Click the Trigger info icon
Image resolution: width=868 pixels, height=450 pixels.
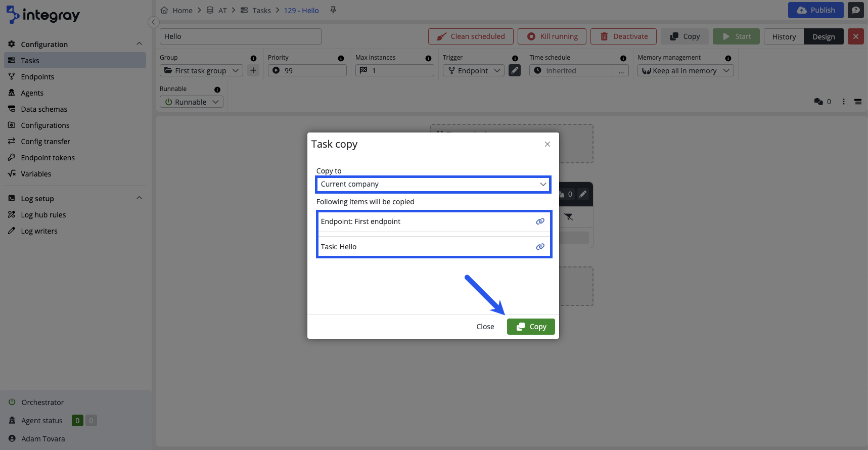pos(515,58)
